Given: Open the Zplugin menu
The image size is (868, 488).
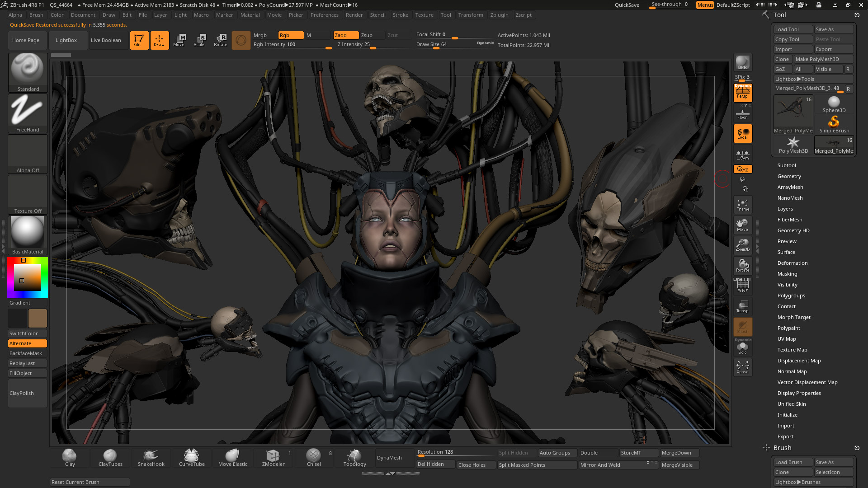Looking at the screenshot, I should [x=499, y=15].
